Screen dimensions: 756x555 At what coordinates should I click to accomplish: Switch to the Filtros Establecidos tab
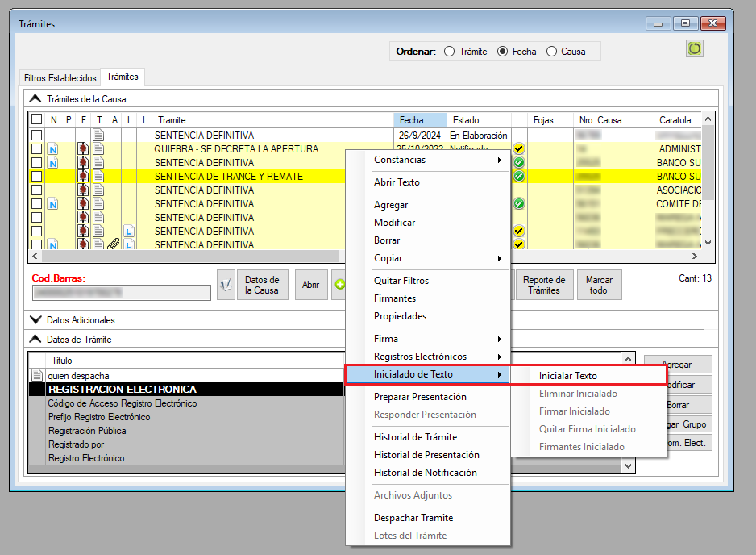60,78
